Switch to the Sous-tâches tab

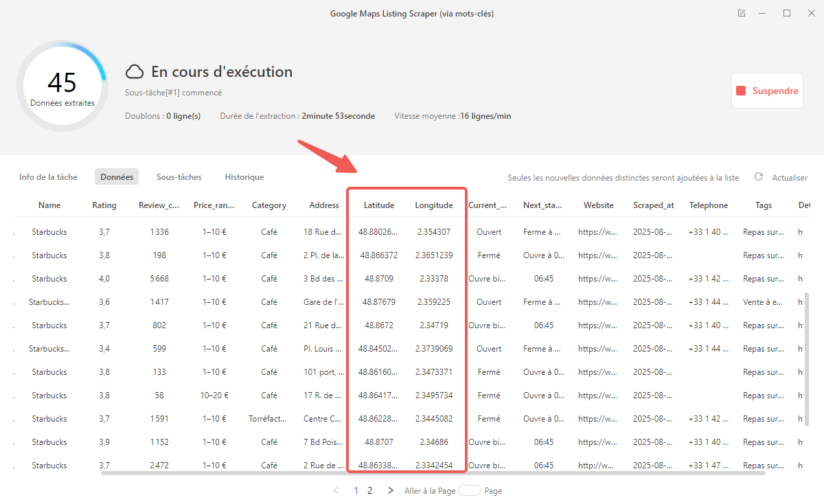(x=179, y=177)
